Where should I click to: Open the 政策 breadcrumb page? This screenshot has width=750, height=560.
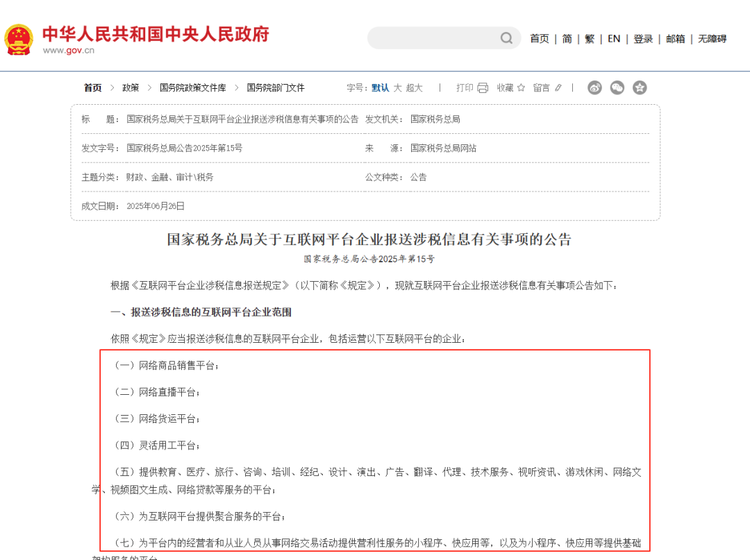pos(130,87)
